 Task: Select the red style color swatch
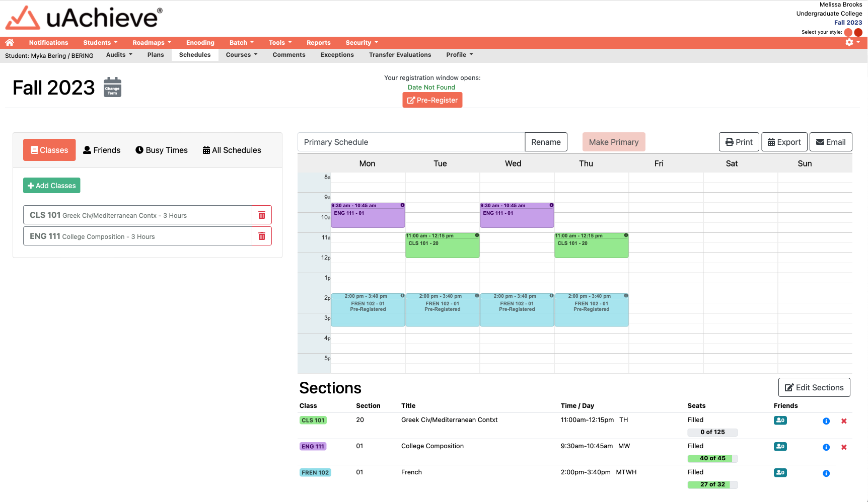coord(858,32)
